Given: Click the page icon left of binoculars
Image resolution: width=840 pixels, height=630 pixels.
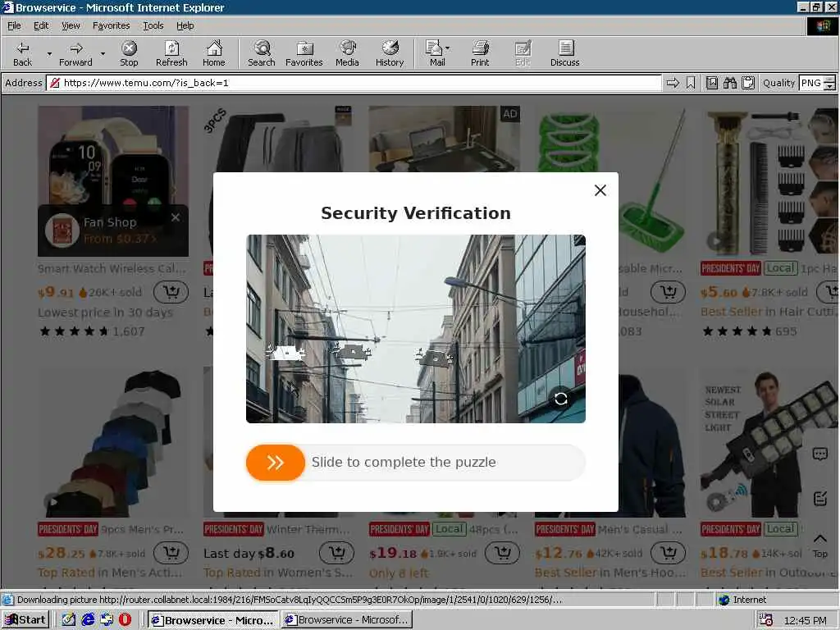Looking at the screenshot, I should point(712,83).
